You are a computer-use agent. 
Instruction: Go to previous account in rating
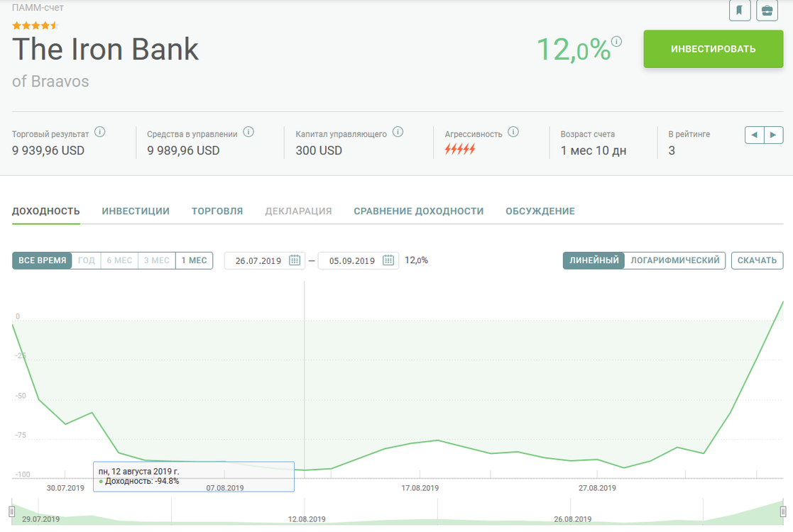coord(755,135)
